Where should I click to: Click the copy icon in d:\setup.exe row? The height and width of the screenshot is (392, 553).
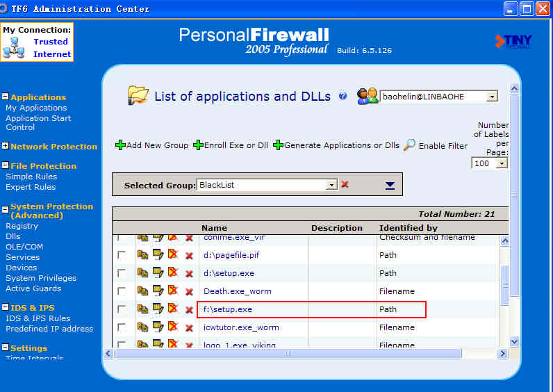(x=142, y=272)
